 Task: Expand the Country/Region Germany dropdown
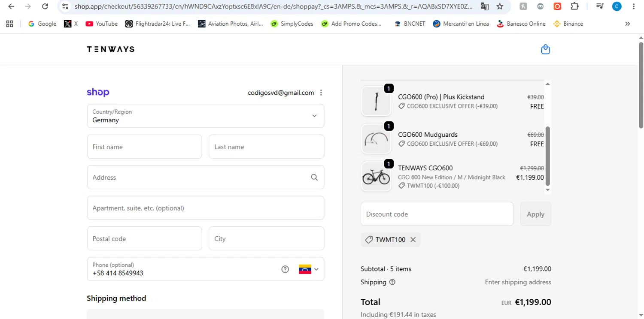point(206,116)
